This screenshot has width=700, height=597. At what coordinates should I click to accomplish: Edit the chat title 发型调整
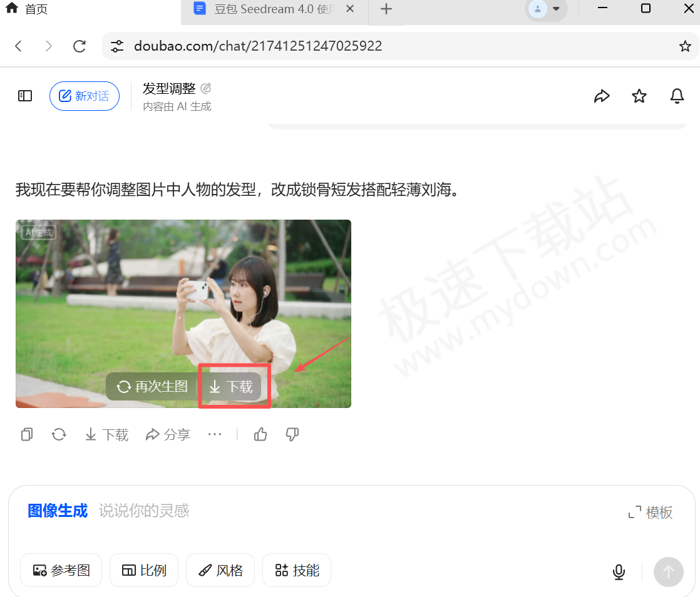pos(207,88)
